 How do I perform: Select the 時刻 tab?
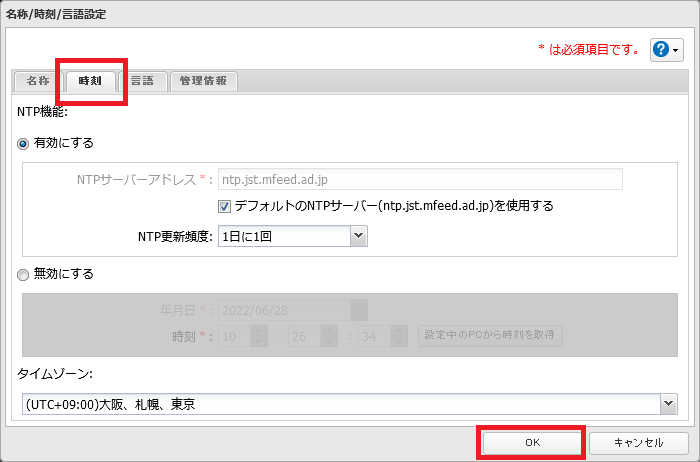[91, 81]
